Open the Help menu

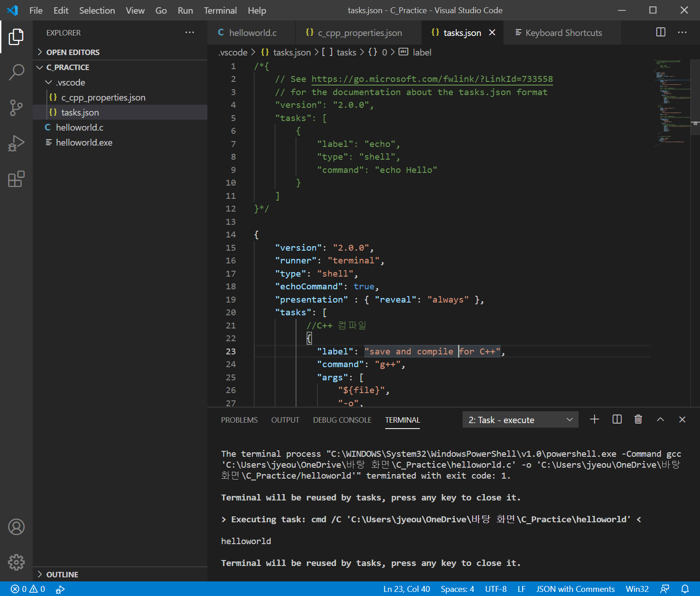coord(257,10)
